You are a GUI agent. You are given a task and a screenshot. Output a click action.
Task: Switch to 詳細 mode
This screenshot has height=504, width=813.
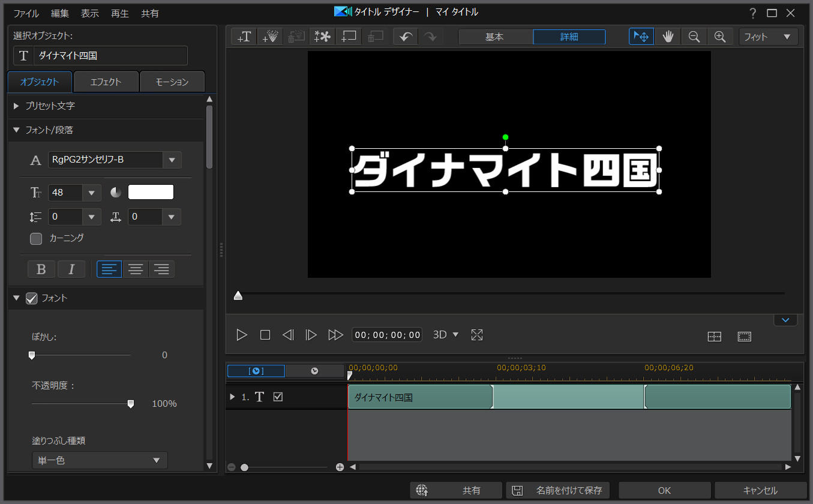pyautogui.click(x=569, y=37)
